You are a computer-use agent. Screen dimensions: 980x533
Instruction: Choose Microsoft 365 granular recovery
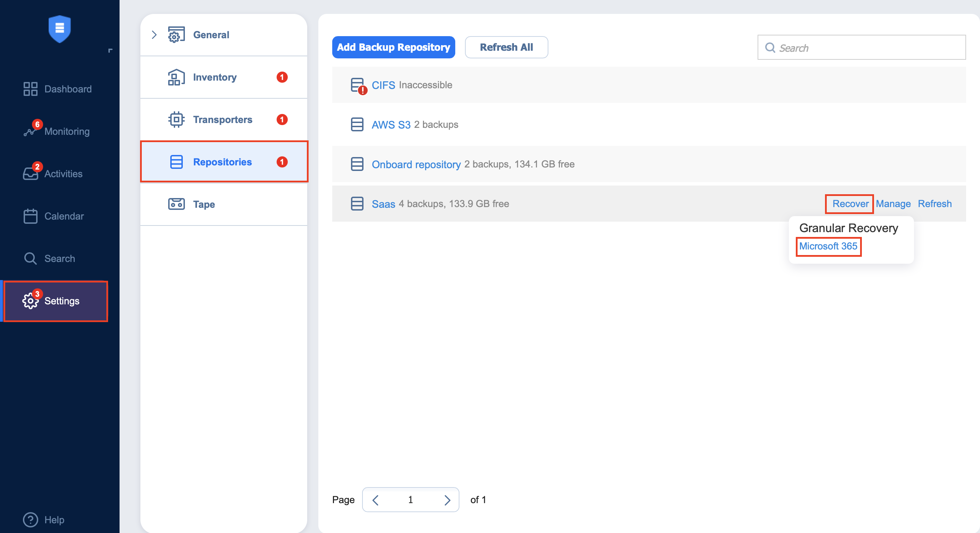(x=828, y=246)
